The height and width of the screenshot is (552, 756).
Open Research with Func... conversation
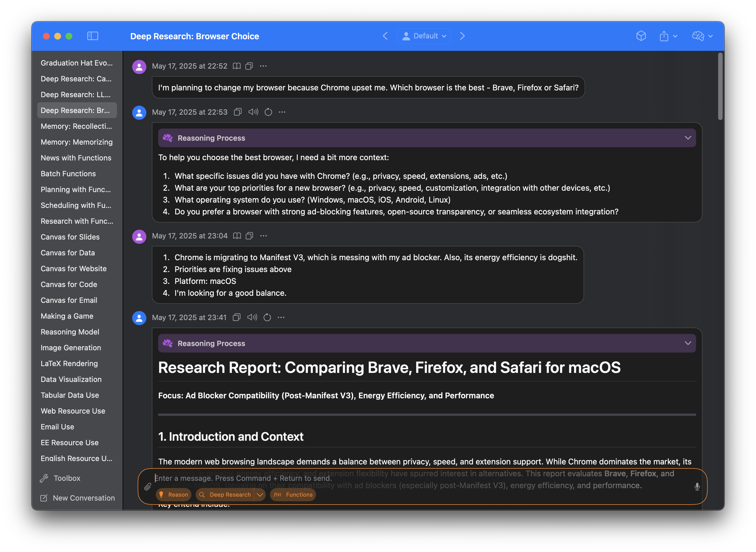tap(77, 221)
